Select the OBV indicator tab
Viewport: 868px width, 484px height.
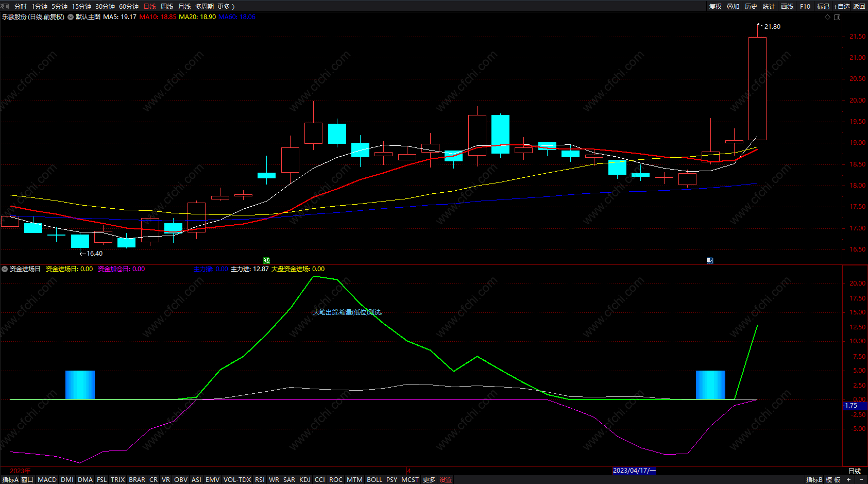(181, 479)
